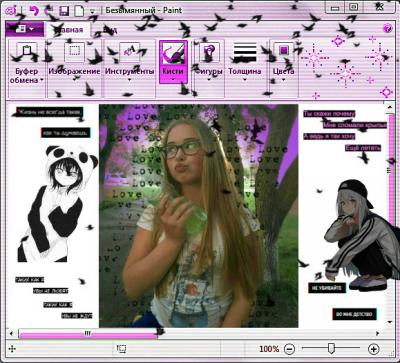
Task: Click the Undo arrow in quick access toolbar
Action: pos(34,11)
